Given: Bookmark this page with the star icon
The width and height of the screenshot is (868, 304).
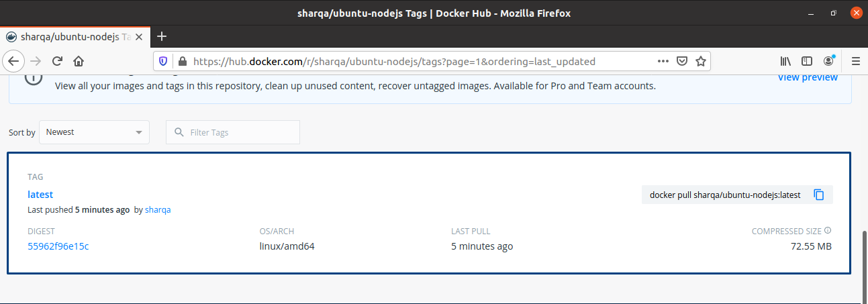Looking at the screenshot, I should [x=700, y=61].
